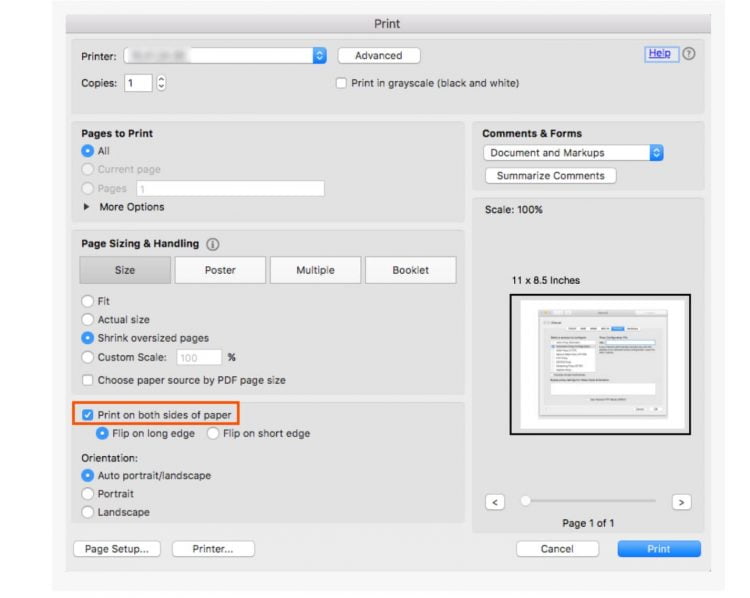Choose the Fit sizing option

[x=87, y=301]
